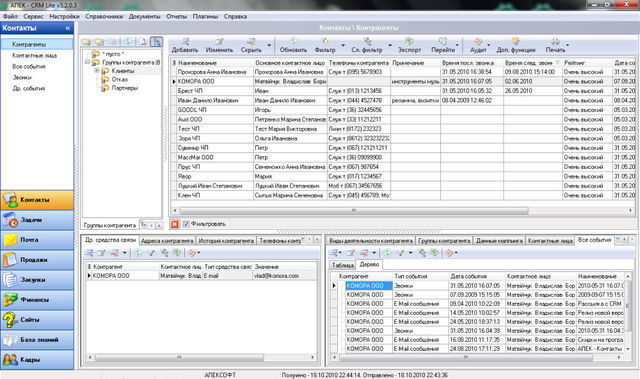This screenshot has height=379, width=640.
Task: Open the Виды деятельности контрагента tab
Action: 371,241
